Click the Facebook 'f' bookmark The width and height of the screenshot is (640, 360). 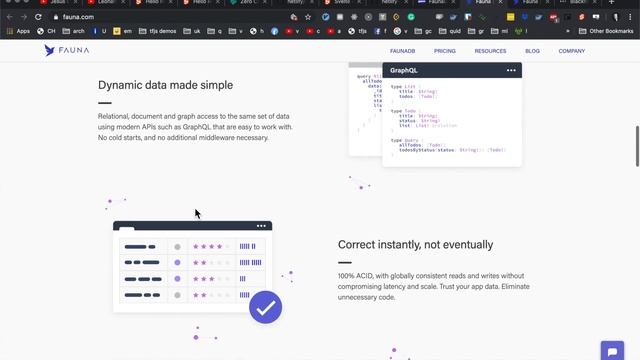[x=380, y=31]
